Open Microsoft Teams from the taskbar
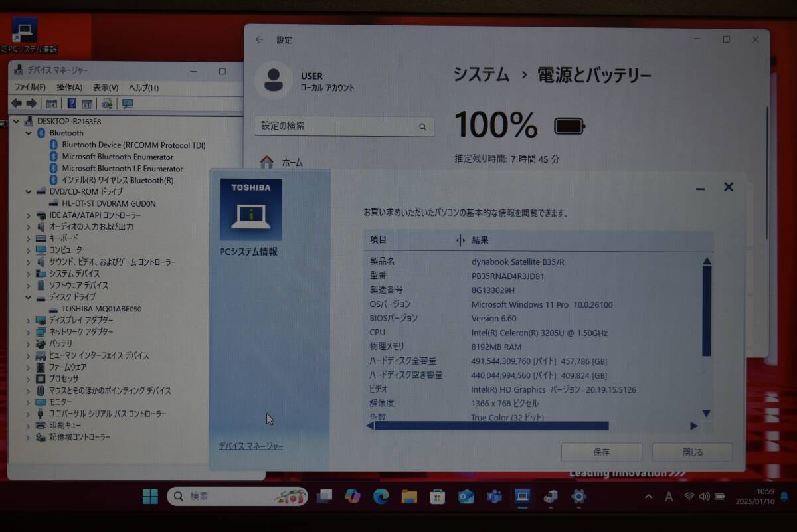The width and height of the screenshot is (797, 532). [493, 496]
